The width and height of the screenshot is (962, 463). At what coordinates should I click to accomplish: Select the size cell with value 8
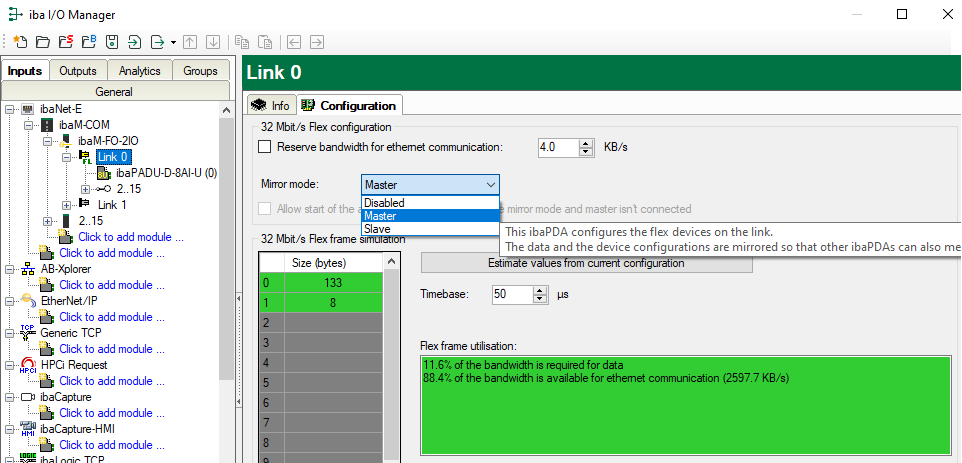pos(334,302)
